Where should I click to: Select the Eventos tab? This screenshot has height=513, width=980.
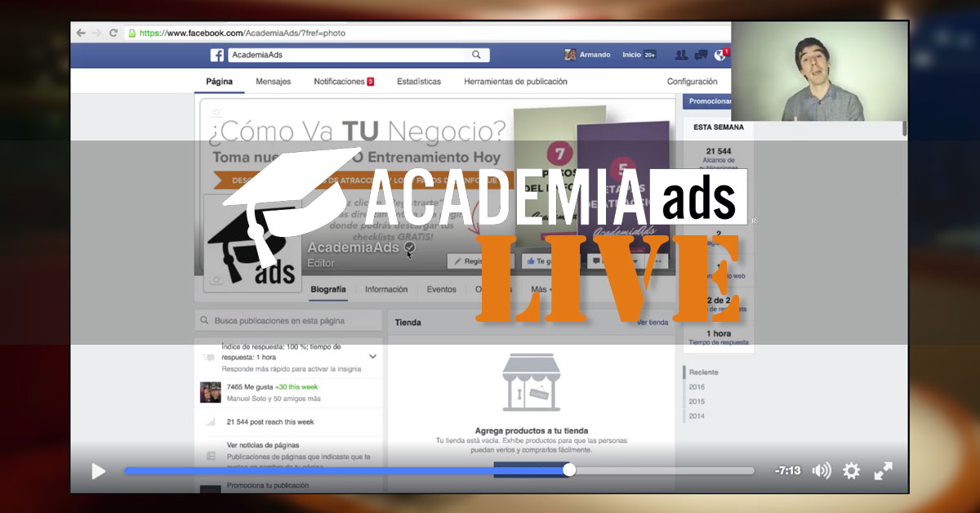442,289
